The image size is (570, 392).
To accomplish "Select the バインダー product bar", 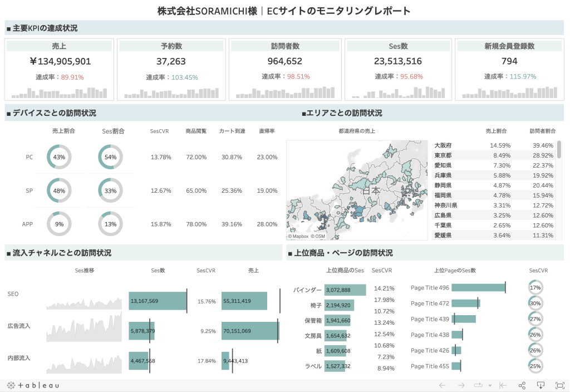I will point(345,290).
